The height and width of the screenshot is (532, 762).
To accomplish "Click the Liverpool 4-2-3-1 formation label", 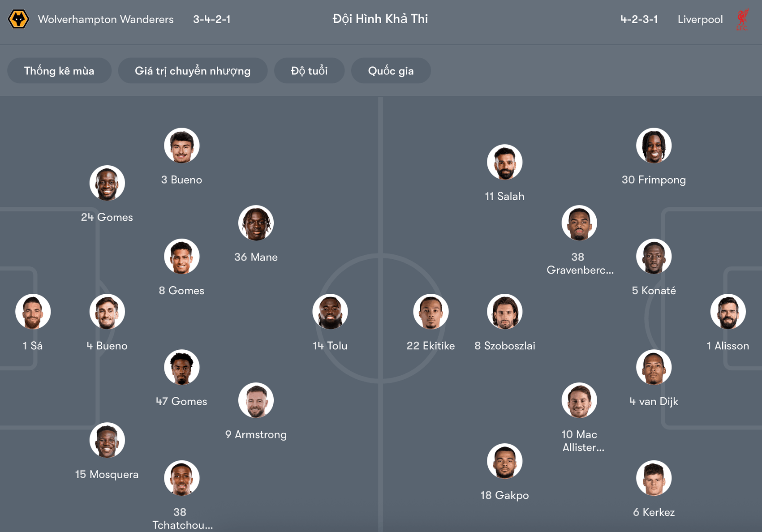I will 638,19.
